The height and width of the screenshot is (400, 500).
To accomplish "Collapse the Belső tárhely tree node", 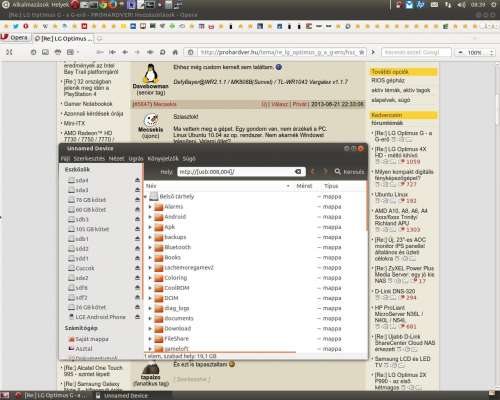I will [146, 197].
